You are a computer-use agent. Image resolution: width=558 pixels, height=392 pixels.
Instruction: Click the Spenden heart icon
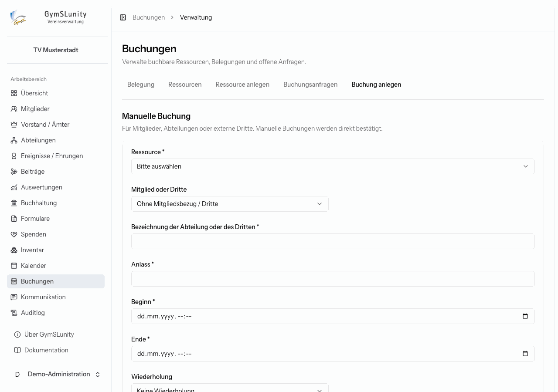pos(14,234)
